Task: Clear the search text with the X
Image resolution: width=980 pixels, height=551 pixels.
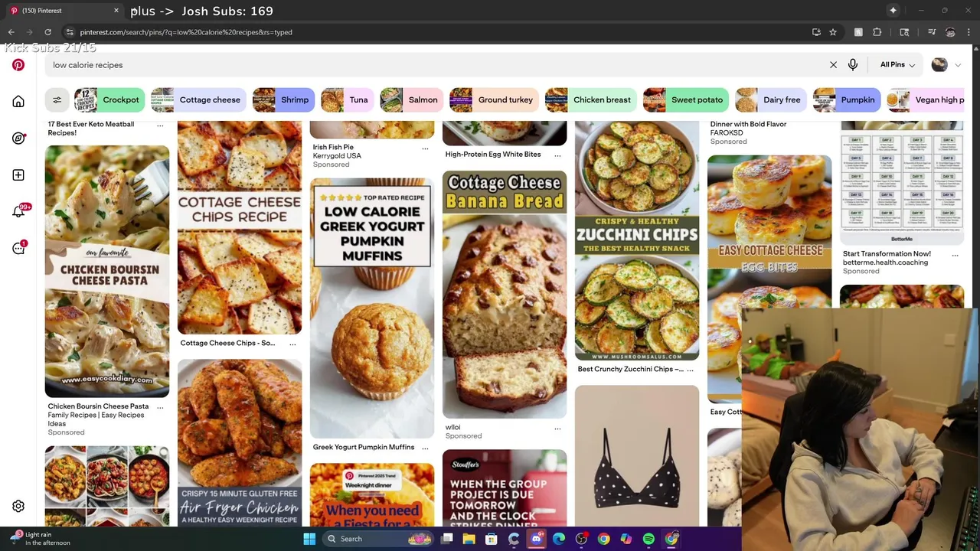Action: (833, 65)
